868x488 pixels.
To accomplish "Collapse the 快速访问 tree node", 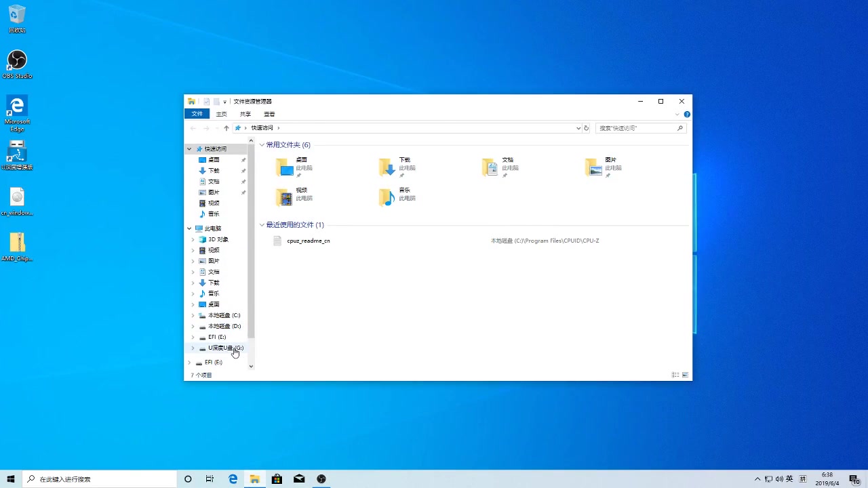I will point(189,149).
